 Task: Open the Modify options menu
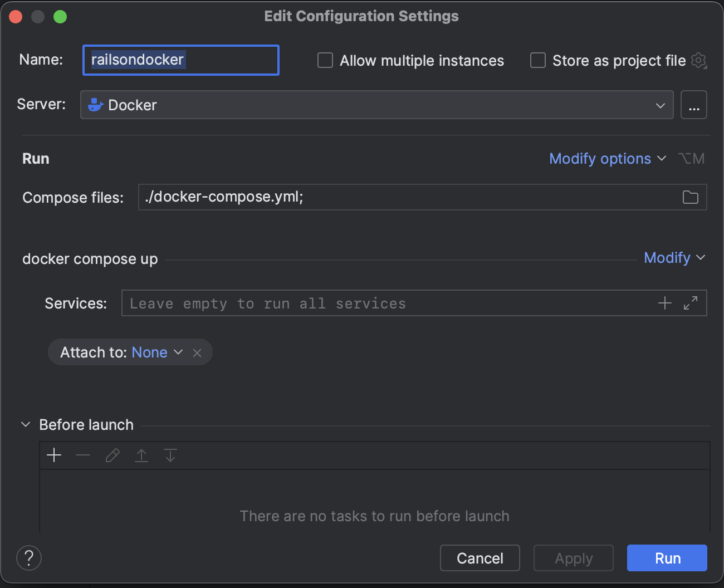(608, 159)
